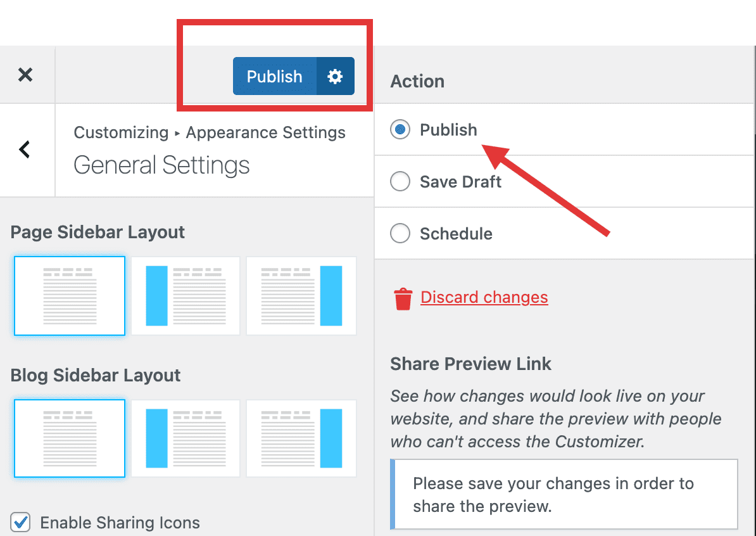
Task: Click the blue Publish button
Action: 275,76
